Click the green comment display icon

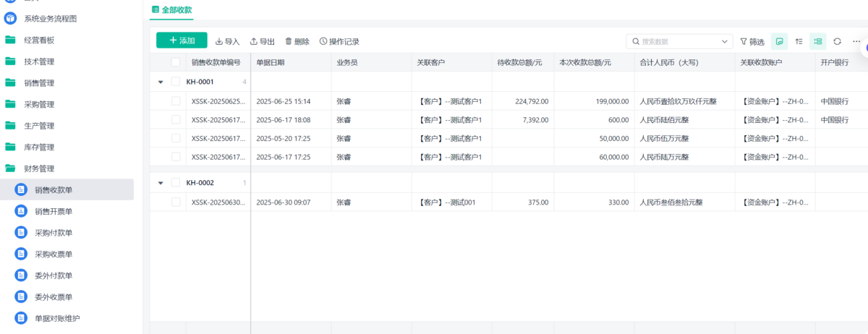(x=779, y=42)
